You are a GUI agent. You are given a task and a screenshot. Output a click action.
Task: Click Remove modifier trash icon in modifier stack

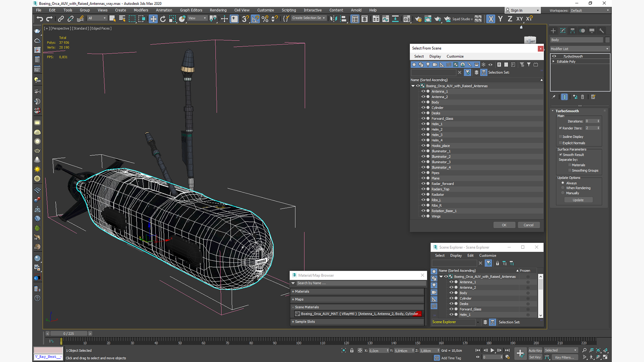click(x=583, y=97)
